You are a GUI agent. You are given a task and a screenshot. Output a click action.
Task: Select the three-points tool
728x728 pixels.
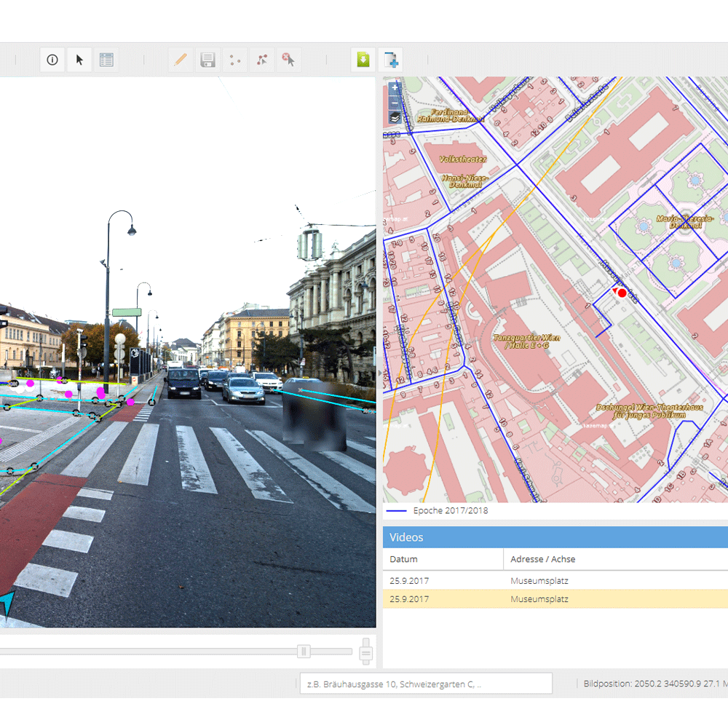[x=234, y=60]
